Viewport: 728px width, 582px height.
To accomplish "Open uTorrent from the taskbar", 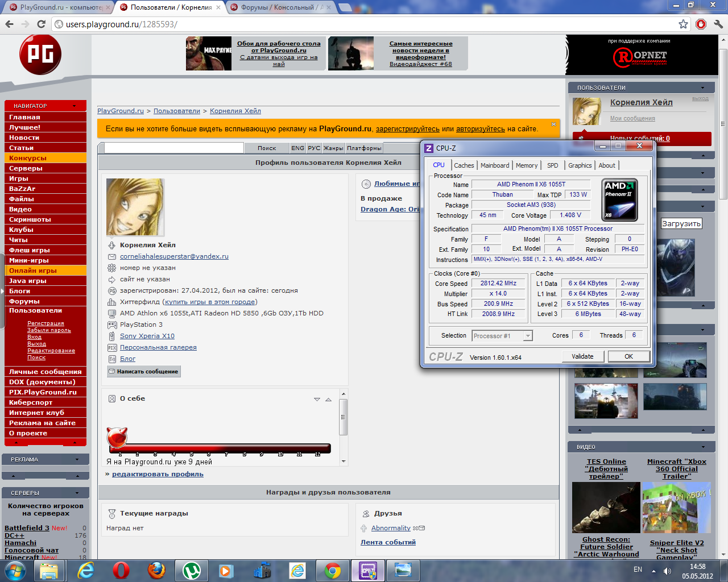I will (x=191, y=571).
